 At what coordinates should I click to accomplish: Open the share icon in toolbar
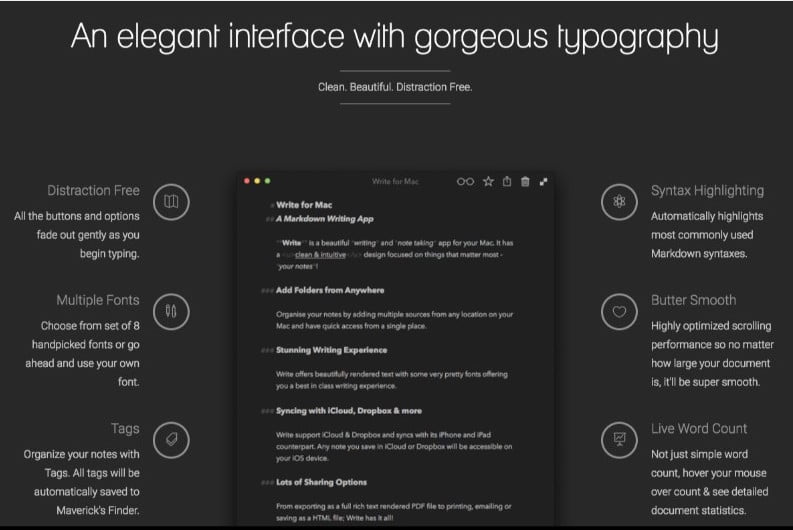(507, 181)
